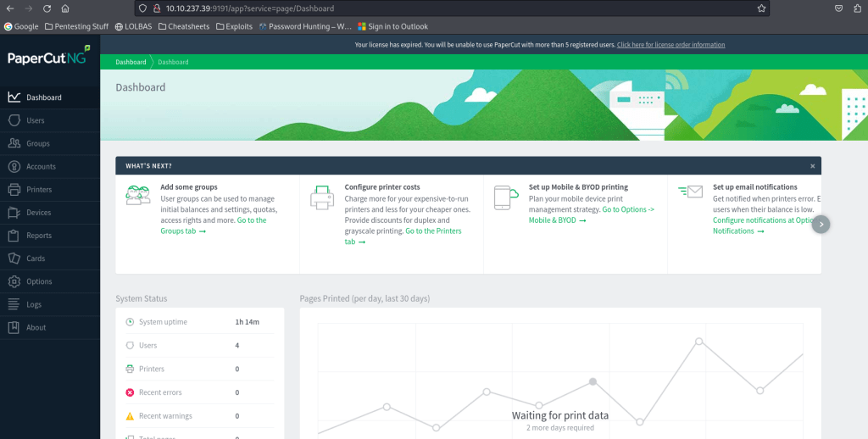868x439 pixels.
Task: Close the What's Next panel
Action: pos(812,166)
